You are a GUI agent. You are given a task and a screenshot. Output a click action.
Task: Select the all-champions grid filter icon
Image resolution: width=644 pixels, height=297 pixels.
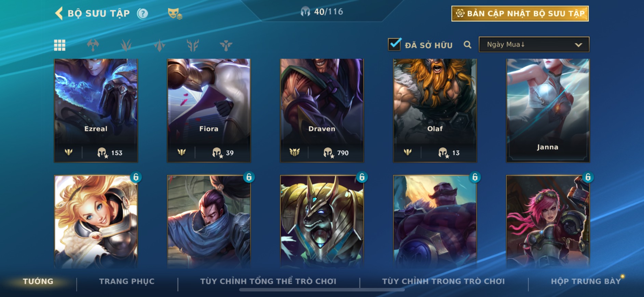(x=60, y=45)
